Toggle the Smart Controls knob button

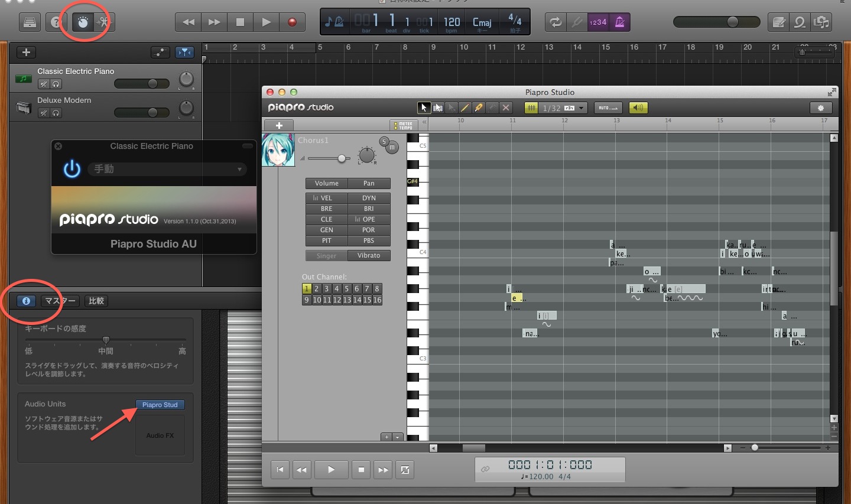point(83,22)
